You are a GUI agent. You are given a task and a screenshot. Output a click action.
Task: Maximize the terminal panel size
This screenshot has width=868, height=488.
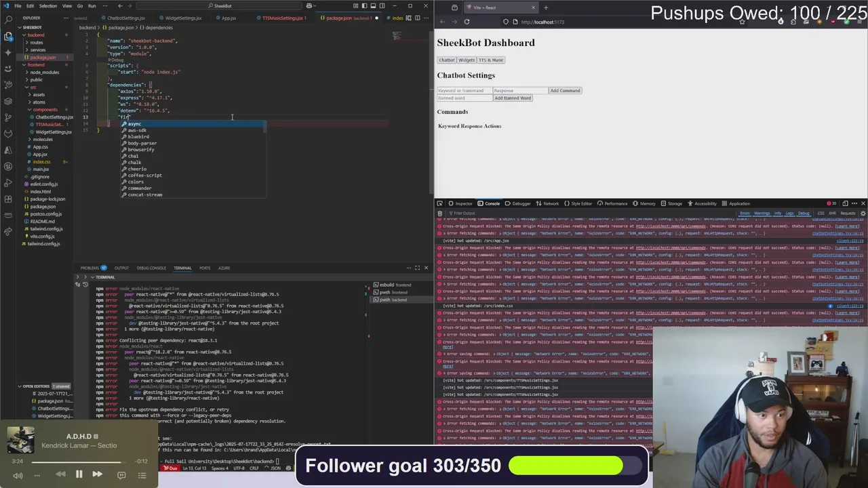click(x=418, y=268)
